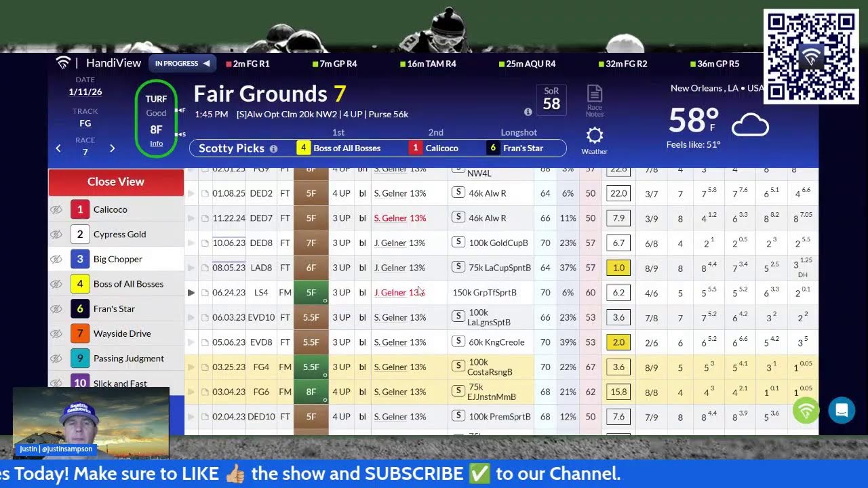
Task: Click the brown 7F distance cell for DED8
Action: tap(311, 243)
